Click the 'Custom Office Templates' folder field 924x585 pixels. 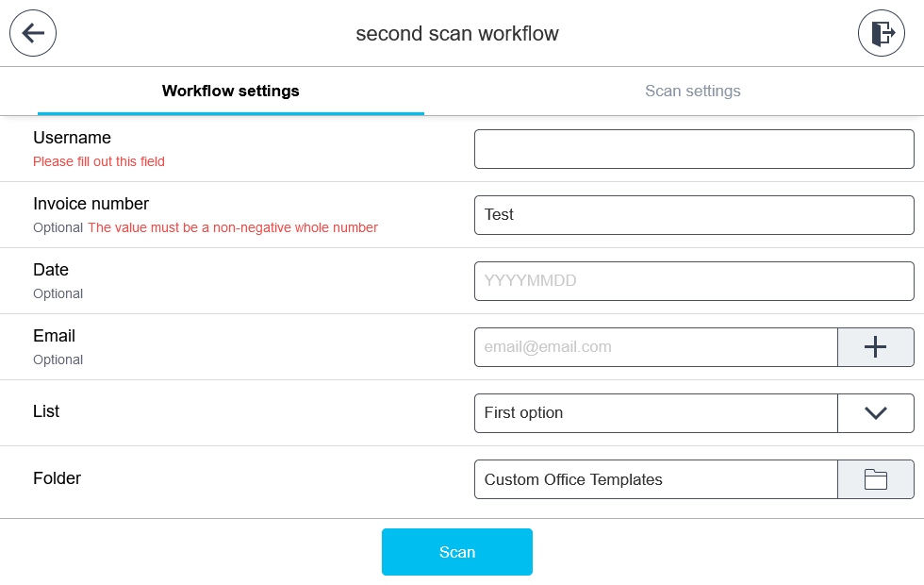coord(655,479)
